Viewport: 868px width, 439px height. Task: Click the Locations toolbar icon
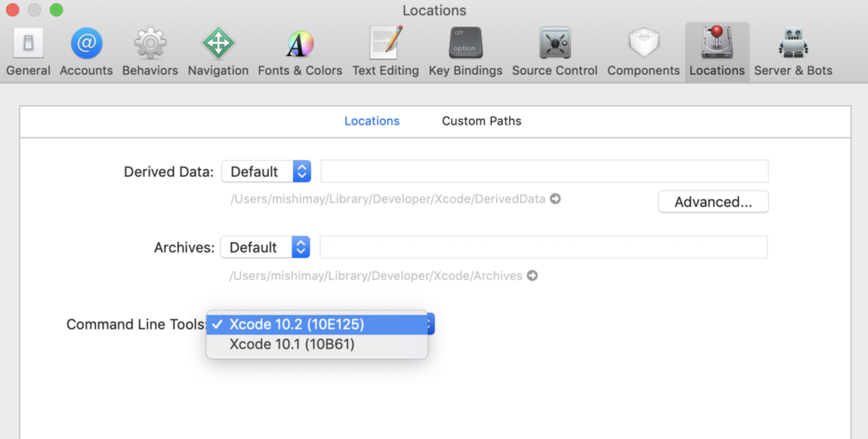tap(716, 52)
